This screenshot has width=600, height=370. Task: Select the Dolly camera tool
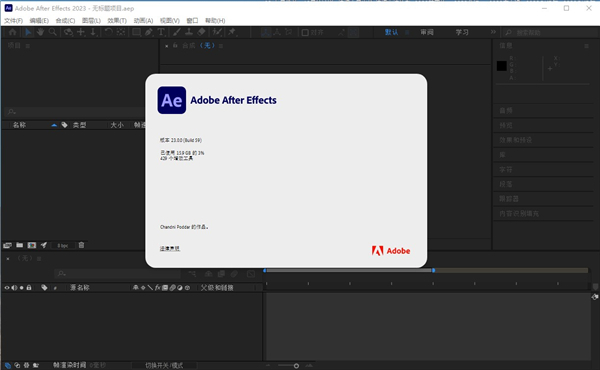click(x=93, y=33)
